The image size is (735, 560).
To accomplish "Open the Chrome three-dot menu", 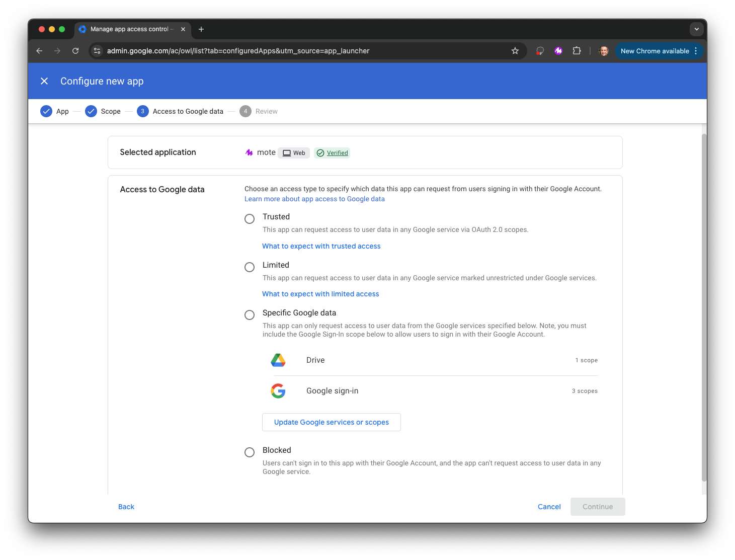I will 696,51.
